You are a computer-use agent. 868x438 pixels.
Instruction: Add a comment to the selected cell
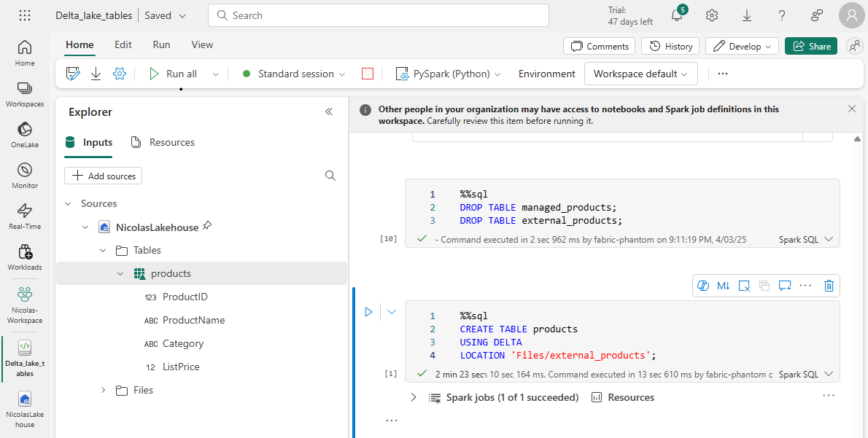point(785,286)
